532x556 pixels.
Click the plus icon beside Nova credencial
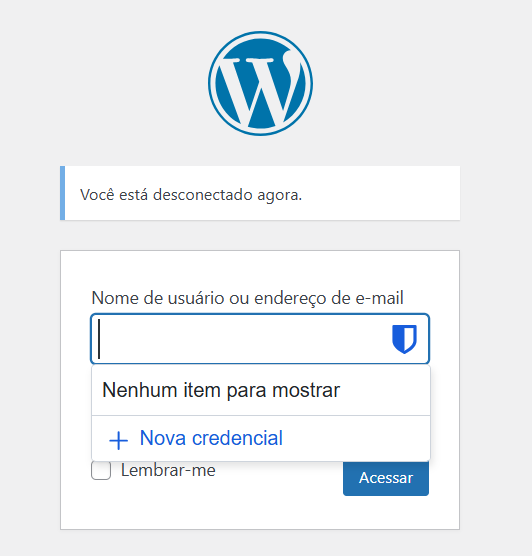[x=118, y=440]
